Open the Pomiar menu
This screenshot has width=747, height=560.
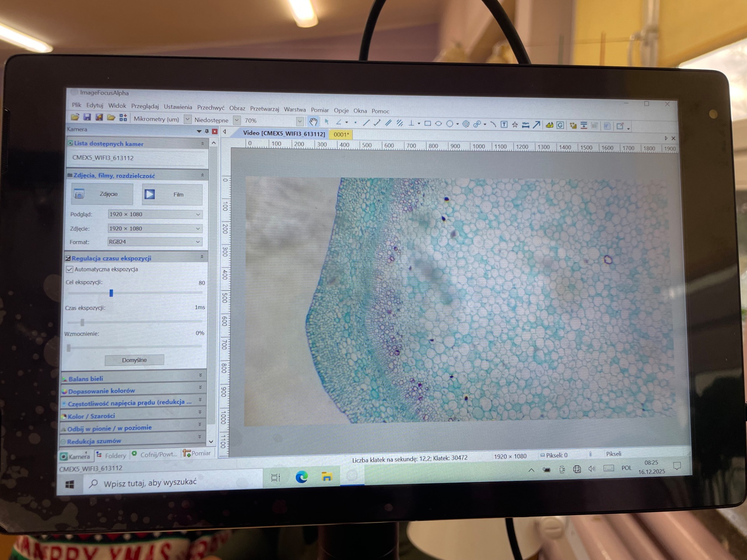(x=319, y=110)
